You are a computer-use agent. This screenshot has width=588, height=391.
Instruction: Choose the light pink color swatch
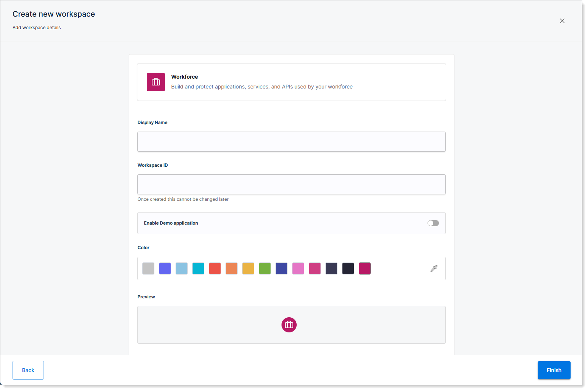[298, 268]
